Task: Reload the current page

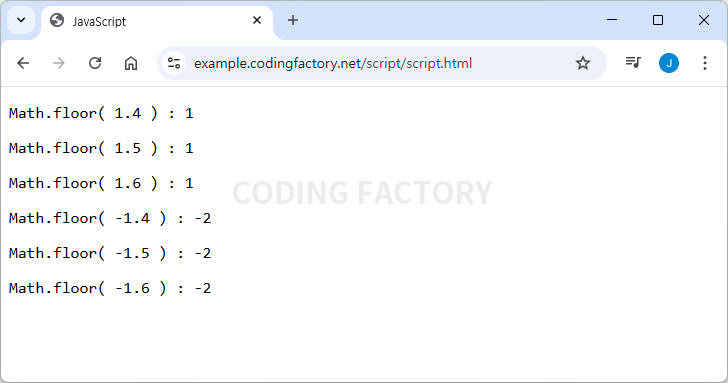Action: click(x=95, y=63)
